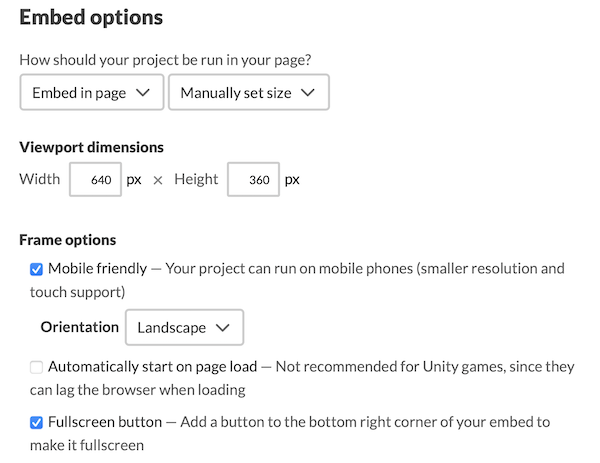Click the chevron arrow beside "Embed in page"

(x=143, y=93)
